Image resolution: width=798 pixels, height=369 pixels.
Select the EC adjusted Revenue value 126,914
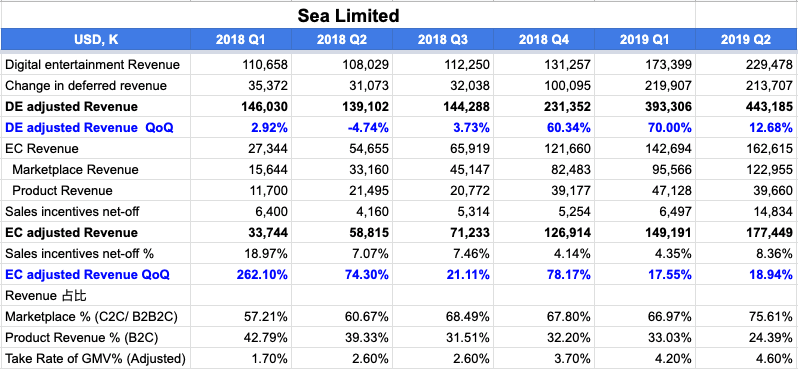[544, 232]
